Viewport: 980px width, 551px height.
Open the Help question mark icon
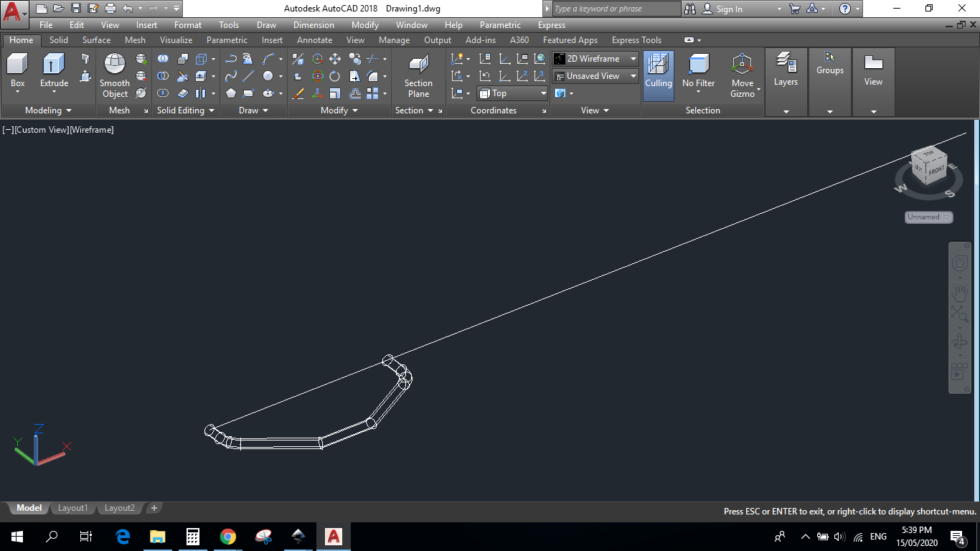click(x=845, y=9)
